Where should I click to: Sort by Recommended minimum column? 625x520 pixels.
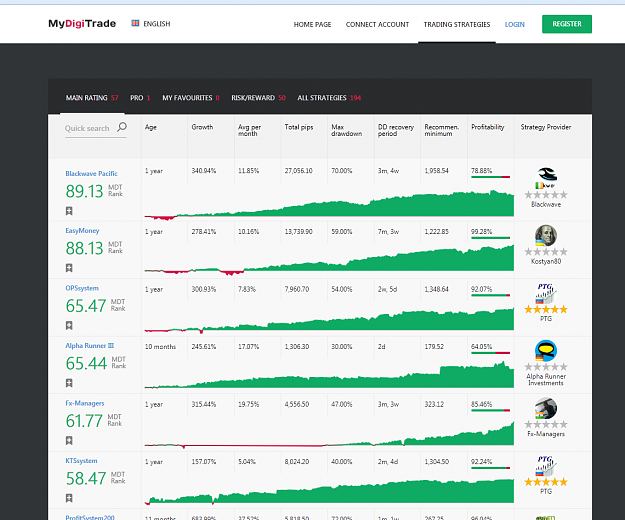(x=442, y=130)
